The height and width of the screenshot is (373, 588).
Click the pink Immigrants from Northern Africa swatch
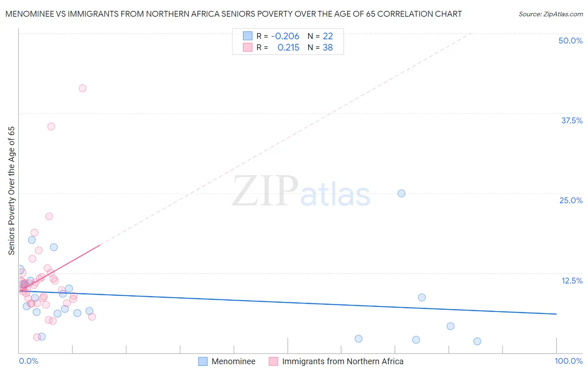pyautogui.click(x=274, y=361)
